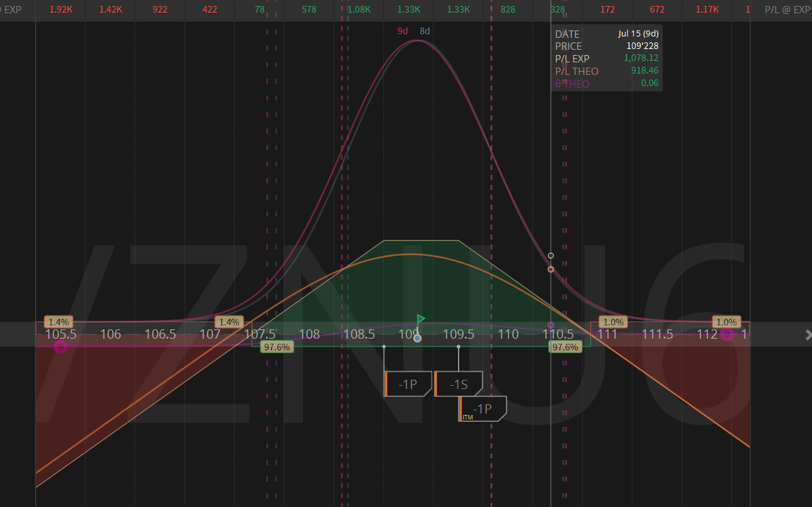Click the left 97.6% probability label
Viewport: 812px width, 507px height.
[277, 347]
